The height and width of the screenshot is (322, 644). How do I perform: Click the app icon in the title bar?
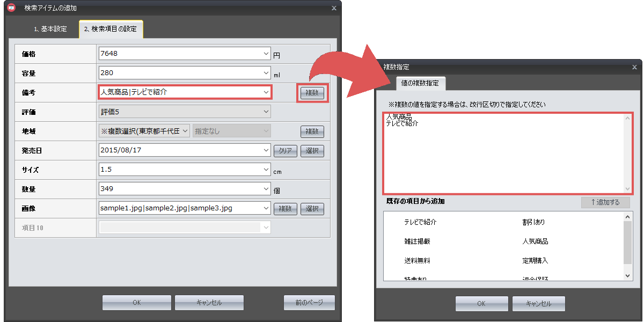tap(10, 8)
